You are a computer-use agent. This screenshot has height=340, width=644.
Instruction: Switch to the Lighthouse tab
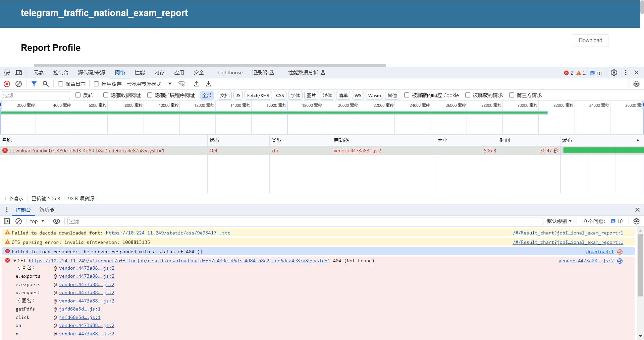pyautogui.click(x=230, y=73)
